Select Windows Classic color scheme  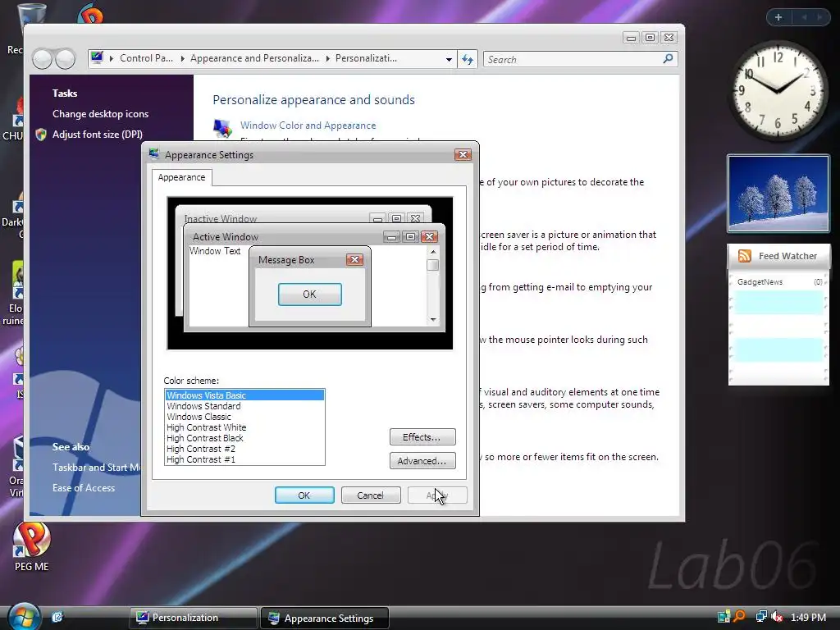[x=244, y=417]
